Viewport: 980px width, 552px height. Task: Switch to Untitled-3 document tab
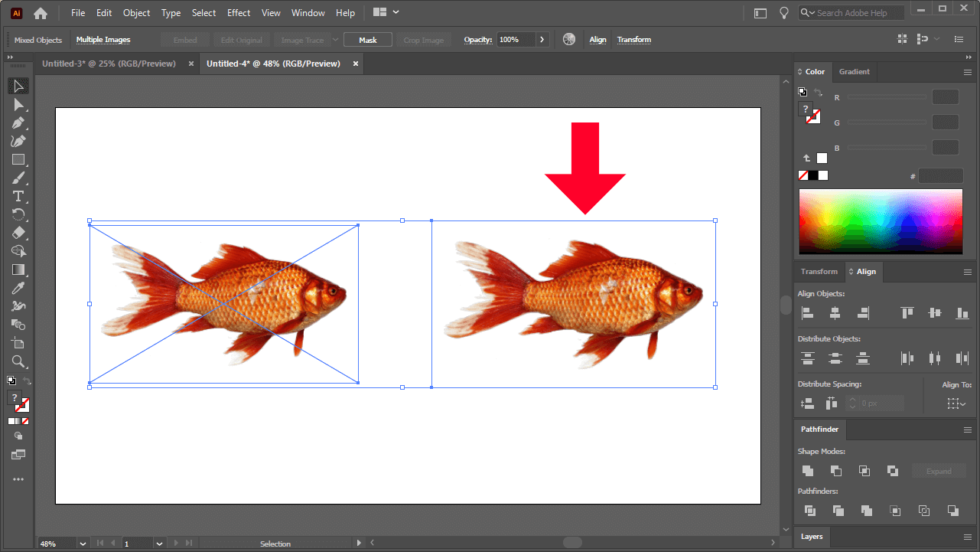click(109, 64)
